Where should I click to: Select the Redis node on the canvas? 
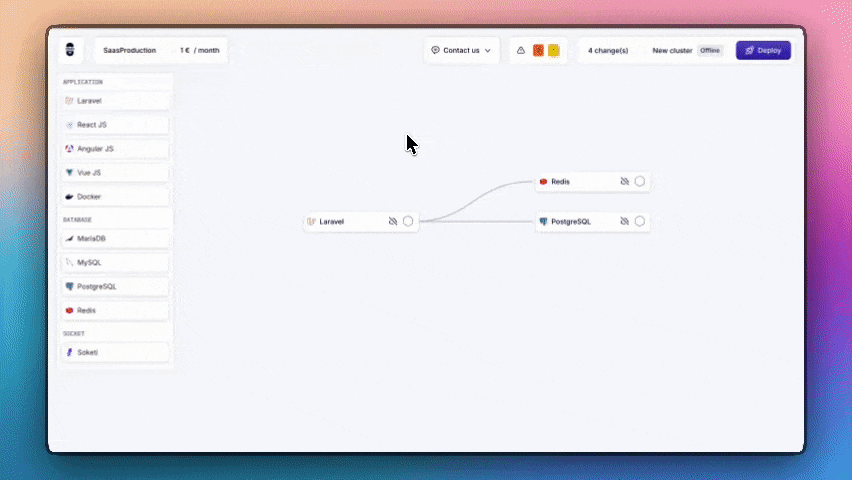click(575, 182)
